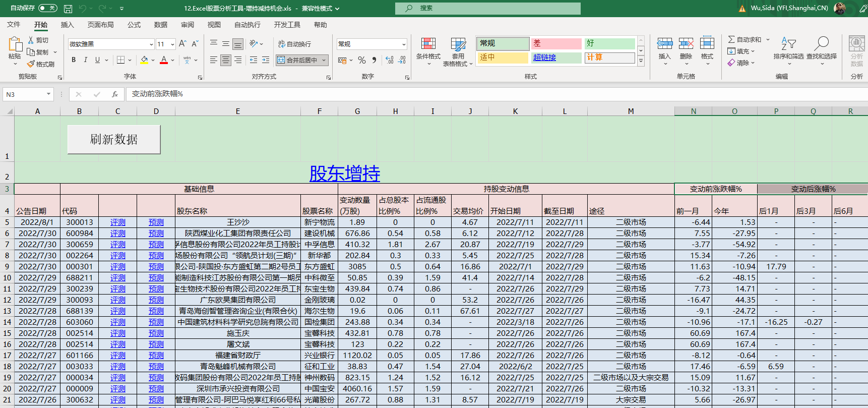Apply the red font color
This screenshot has height=408, width=868.
point(164,60)
